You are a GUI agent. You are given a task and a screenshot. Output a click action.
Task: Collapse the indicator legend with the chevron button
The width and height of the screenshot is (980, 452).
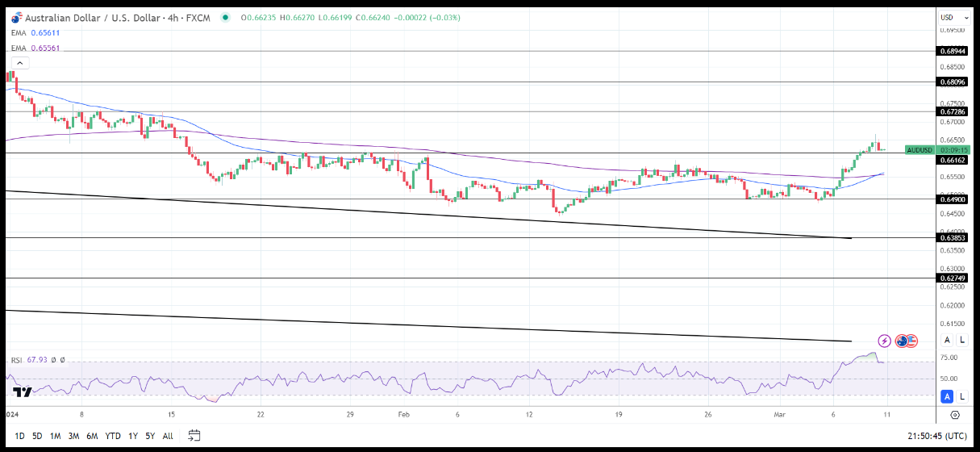pos(20,63)
